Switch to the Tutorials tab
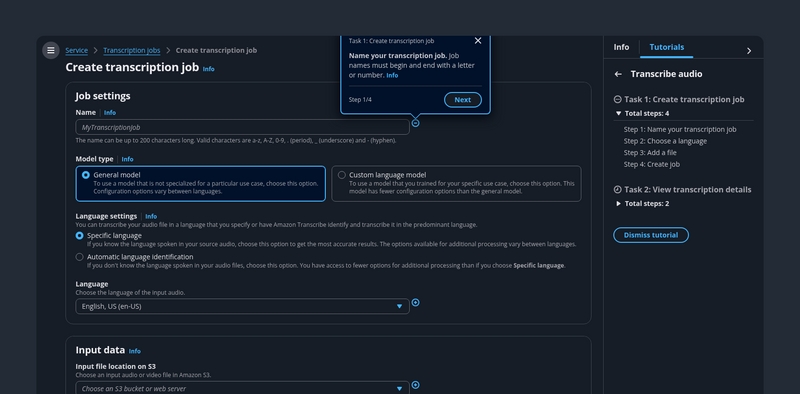 666,47
